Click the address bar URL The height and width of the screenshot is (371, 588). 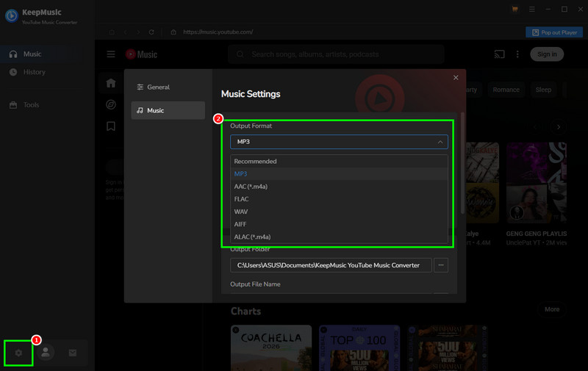(x=218, y=32)
